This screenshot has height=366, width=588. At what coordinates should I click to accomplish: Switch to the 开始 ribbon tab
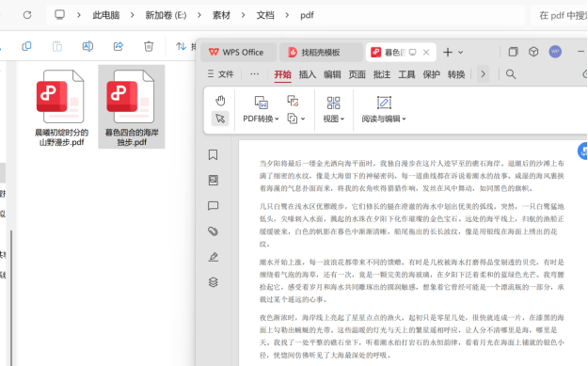pyautogui.click(x=283, y=74)
